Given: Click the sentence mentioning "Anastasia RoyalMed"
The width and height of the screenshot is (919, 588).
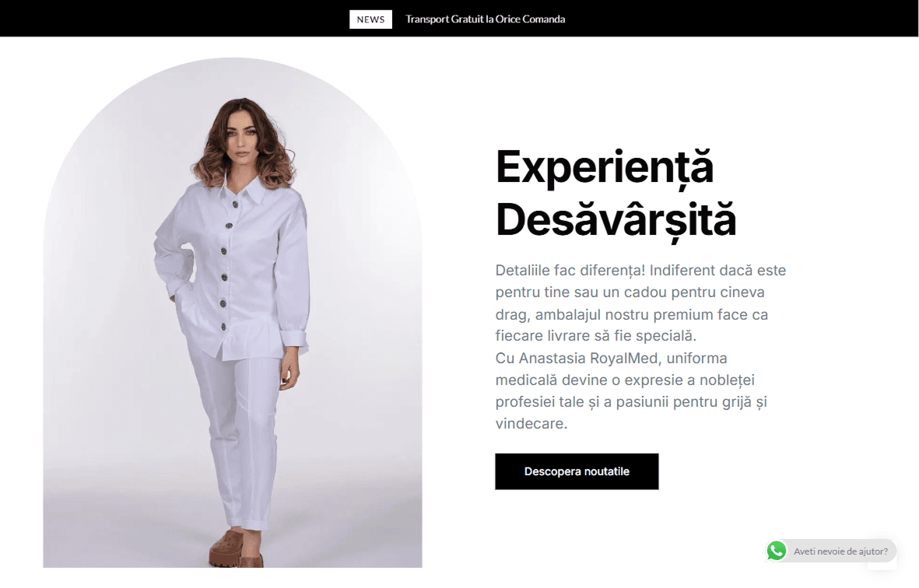Looking at the screenshot, I should coord(631,390).
